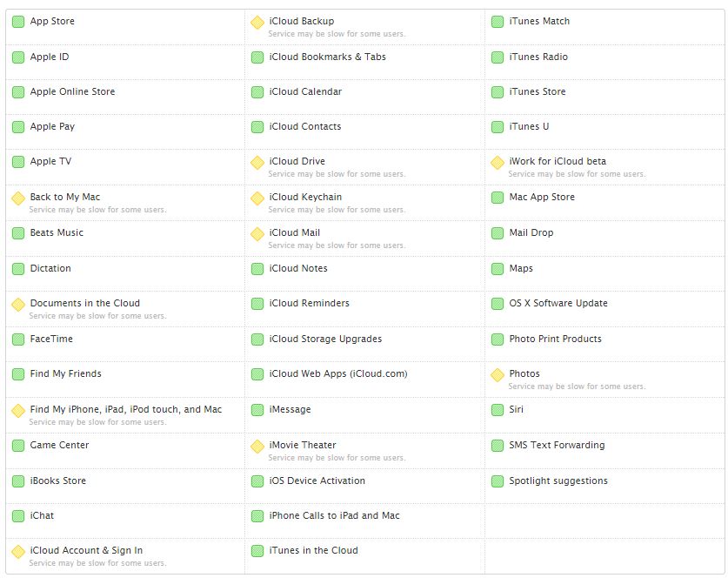
Task: Click the slow service note under iMovie Theater
Action: point(337,458)
